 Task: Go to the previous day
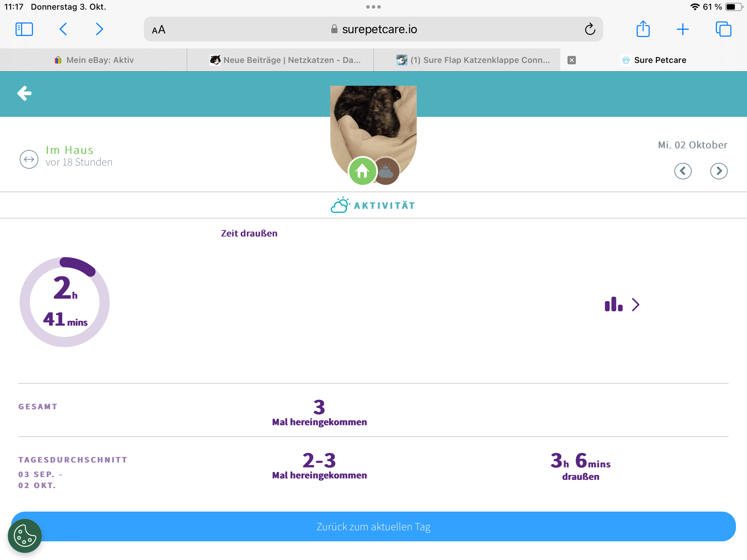pos(683,171)
